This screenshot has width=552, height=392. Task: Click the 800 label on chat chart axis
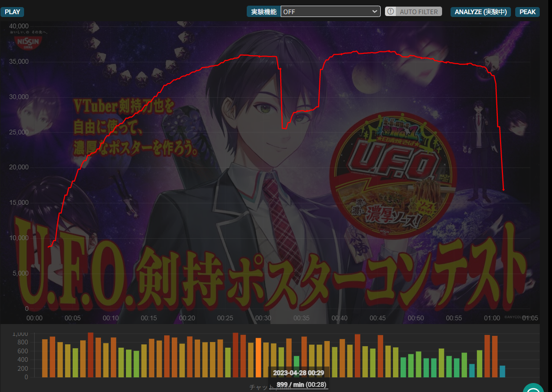(23, 342)
